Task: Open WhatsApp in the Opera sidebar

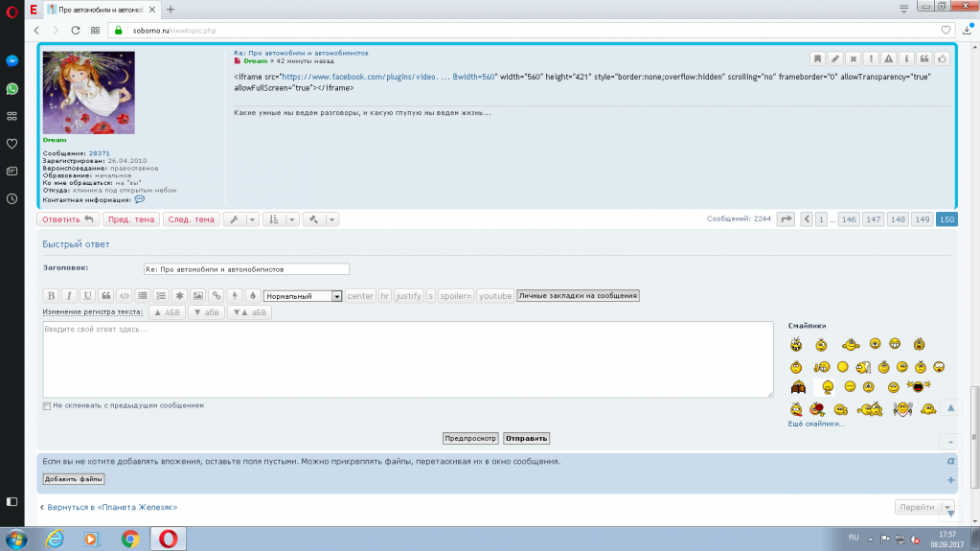Action: [11, 88]
